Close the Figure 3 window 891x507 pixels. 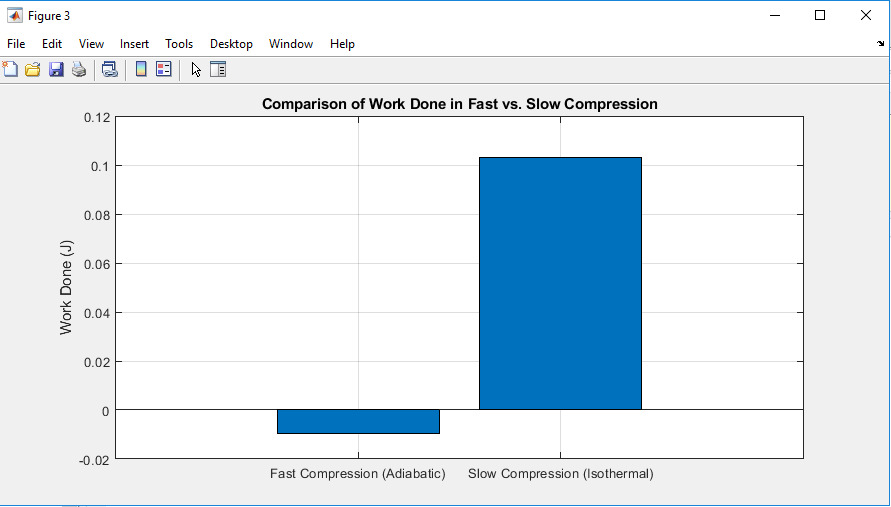[865, 15]
